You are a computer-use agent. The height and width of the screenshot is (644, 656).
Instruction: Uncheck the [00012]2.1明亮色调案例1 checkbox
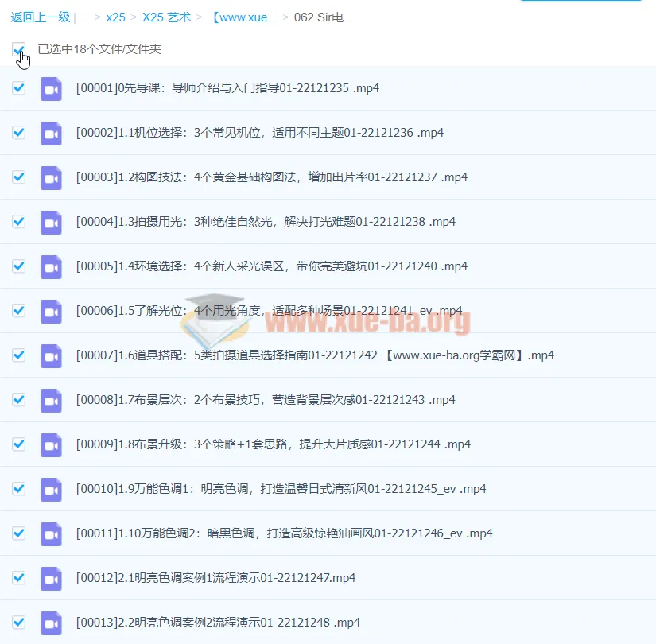point(18,578)
